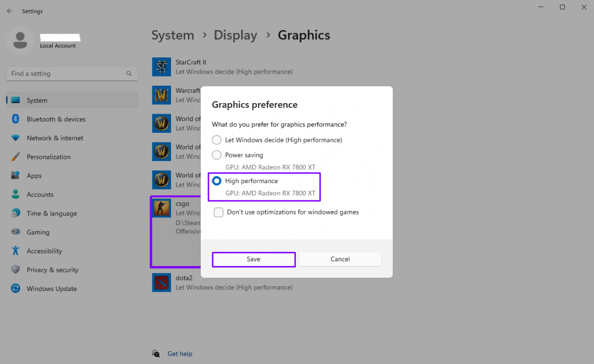This screenshot has height=364, width=594.
Task: Click the Warcraft app icon
Action: [x=161, y=95]
